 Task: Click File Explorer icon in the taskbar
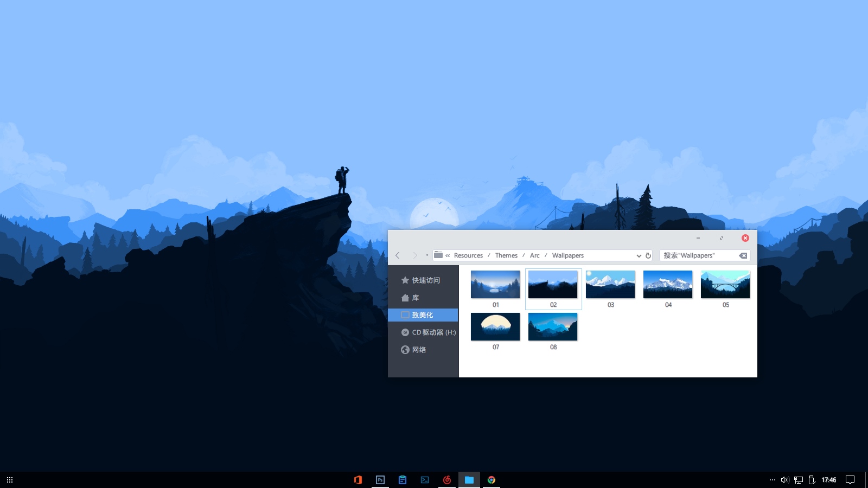(x=469, y=480)
